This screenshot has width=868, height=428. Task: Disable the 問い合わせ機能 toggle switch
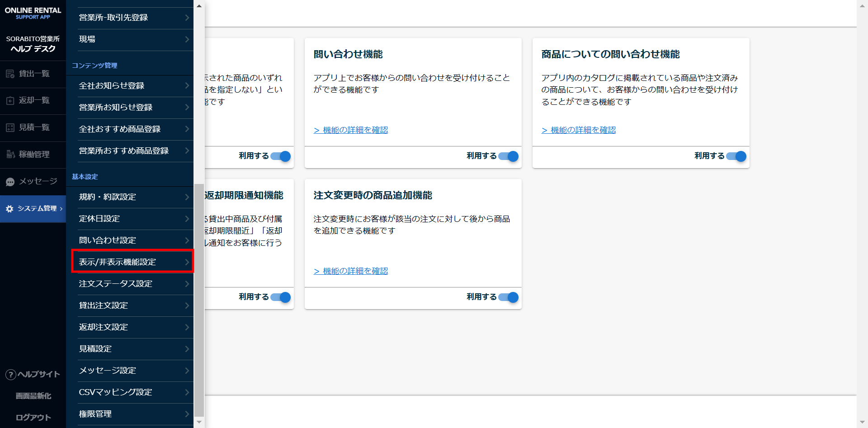click(x=509, y=156)
